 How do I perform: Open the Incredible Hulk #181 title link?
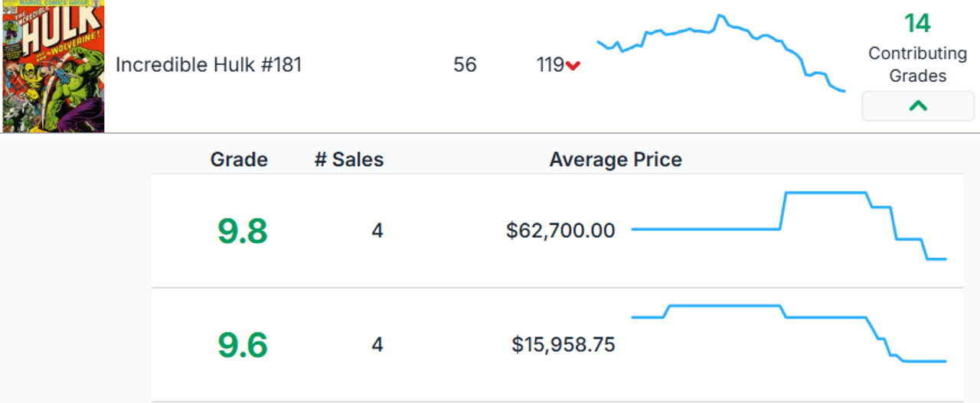(x=208, y=65)
